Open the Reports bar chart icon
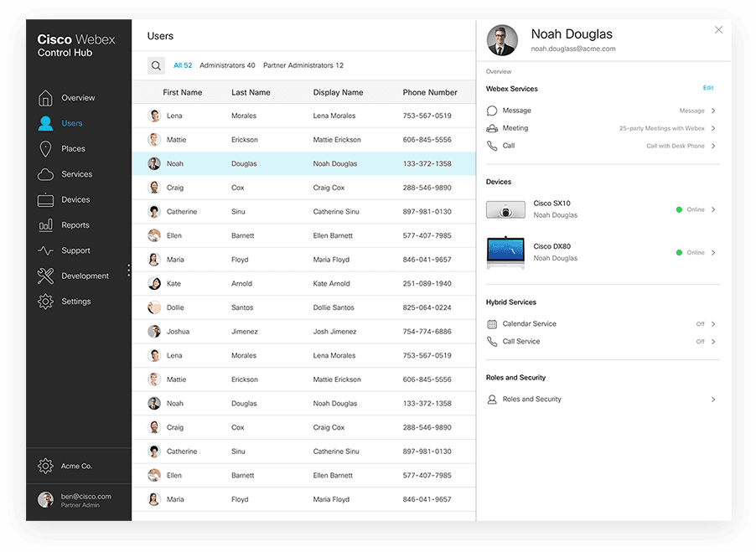The height and width of the screenshot is (552, 756). (45, 225)
